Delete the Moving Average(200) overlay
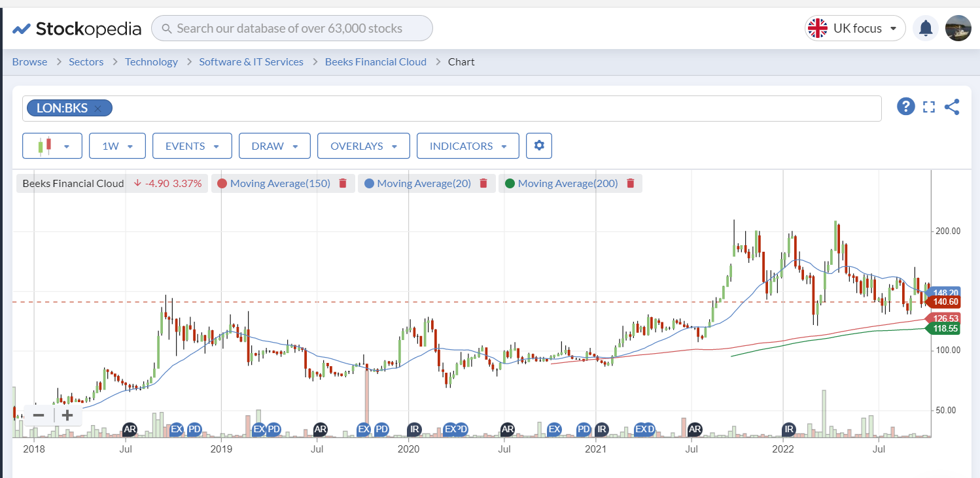Screen dimensions: 980x478 (x=631, y=184)
